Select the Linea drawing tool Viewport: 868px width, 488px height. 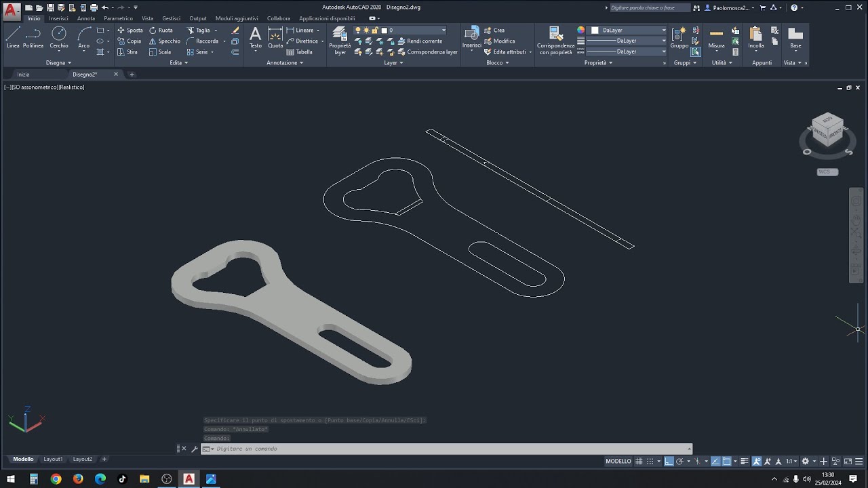point(13,38)
